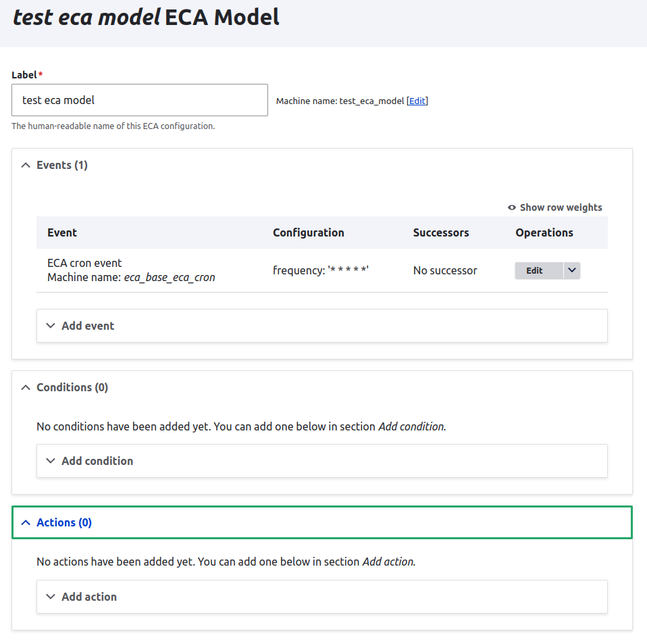Viewport: 647px width, 644px height.
Task: Open the dropdown arrow beside the Edit button
Action: [x=571, y=270]
